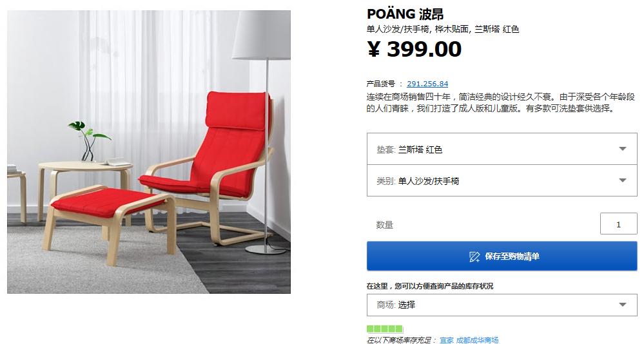Click the 数量 quantity input field
Image resolution: width=644 pixels, height=344 pixels.
click(x=618, y=224)
